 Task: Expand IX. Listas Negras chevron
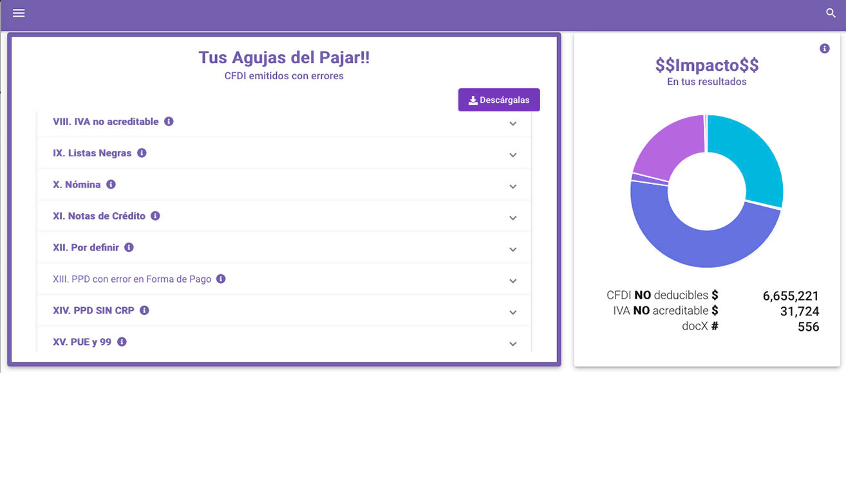pyautogui.click(x=513, y=155)
